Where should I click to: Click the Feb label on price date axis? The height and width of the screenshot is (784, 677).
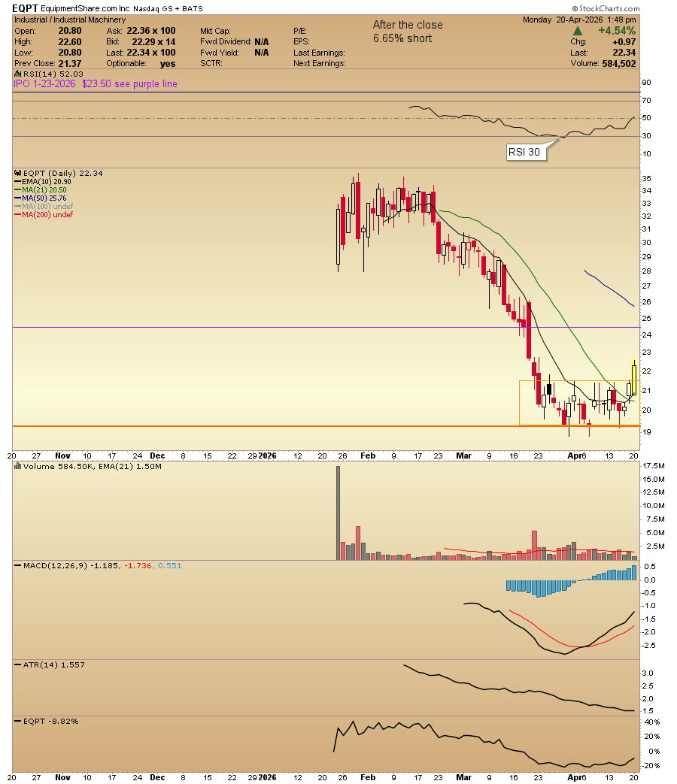tap(368, 456)
